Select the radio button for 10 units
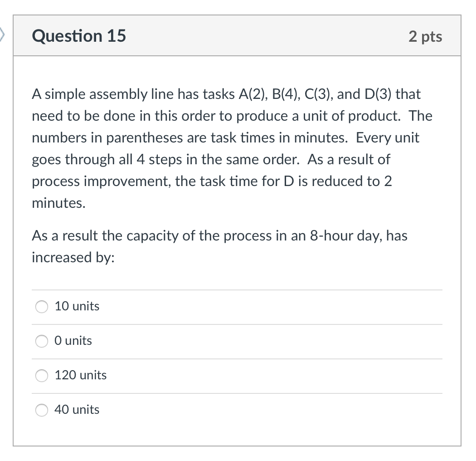This screenshot has height=461, width=476. pos(41,307)
